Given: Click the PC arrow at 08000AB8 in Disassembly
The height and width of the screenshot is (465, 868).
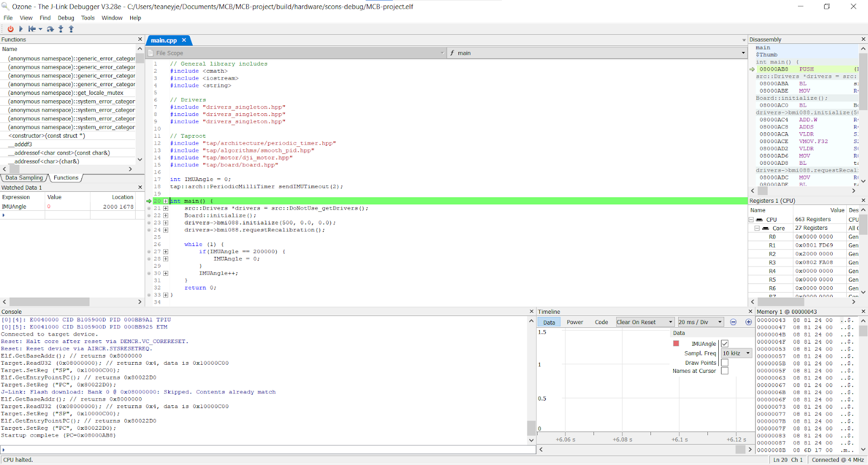Looking at the screenshot, I should pyautogui.click(x=752, y=69).
